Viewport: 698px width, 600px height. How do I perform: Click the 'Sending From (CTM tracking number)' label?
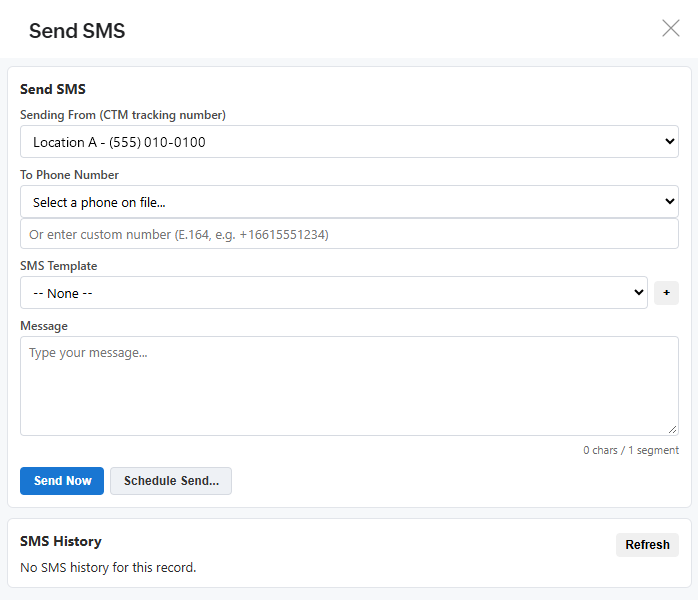coord(123,115)
